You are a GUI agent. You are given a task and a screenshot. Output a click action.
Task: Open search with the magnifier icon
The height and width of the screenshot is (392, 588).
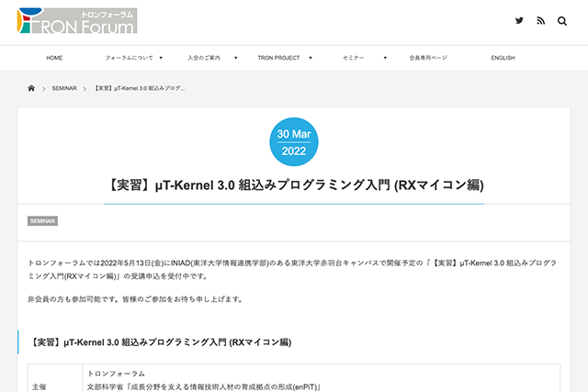(x=561, y=21)
